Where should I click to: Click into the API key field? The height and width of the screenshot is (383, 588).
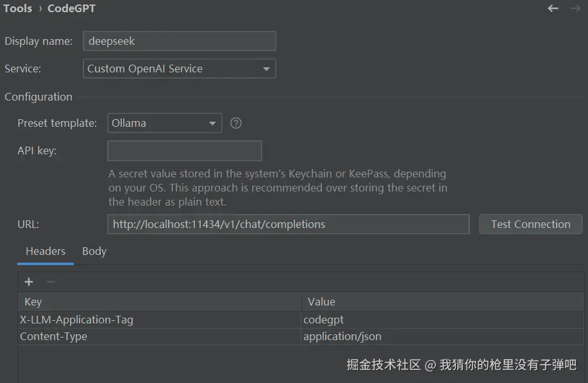pyautogui.click(x=185, y=151)
